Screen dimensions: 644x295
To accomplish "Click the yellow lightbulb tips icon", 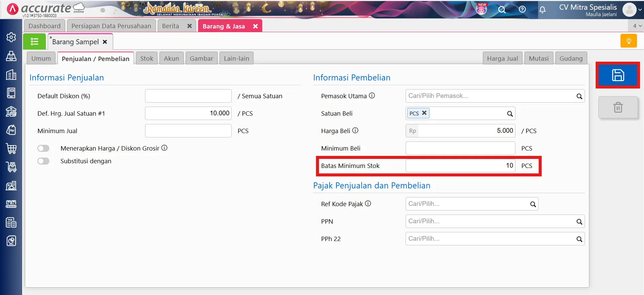I will 629,41.
